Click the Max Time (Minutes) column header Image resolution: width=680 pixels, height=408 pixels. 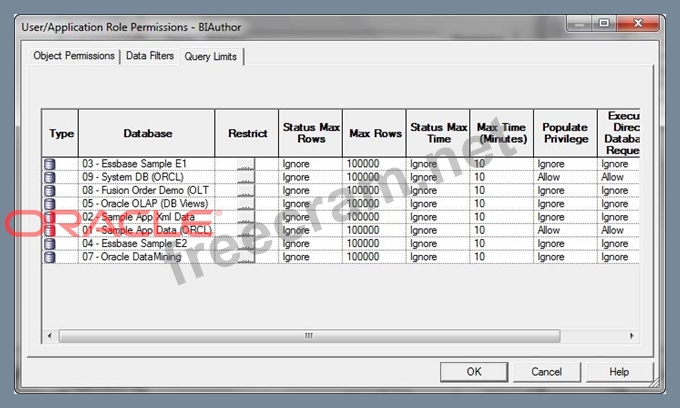[502, 133]
